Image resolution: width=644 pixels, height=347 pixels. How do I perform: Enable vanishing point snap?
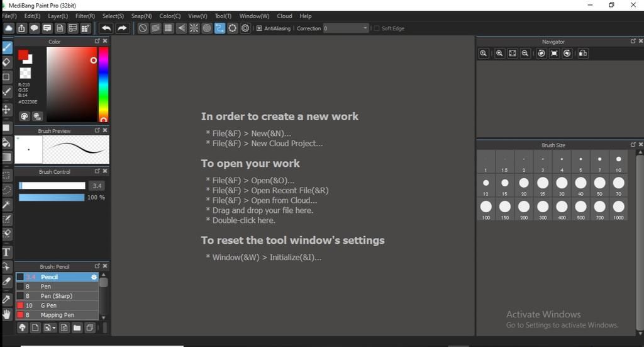(x=181, y=28)
